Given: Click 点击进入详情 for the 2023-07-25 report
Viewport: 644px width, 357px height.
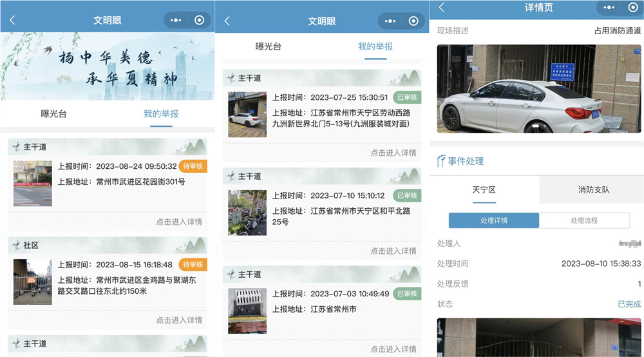Looking at the screenshot, I should pos(393,153).
